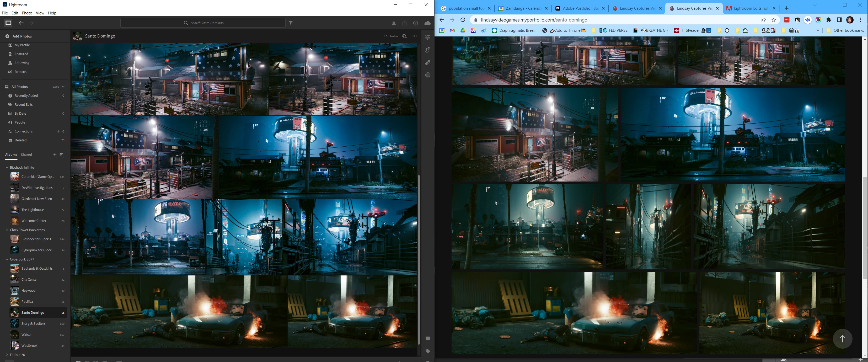The height and width of the screenshot is (362, 868).
Task: Open the Photo menu
Action: click(27, 13)
